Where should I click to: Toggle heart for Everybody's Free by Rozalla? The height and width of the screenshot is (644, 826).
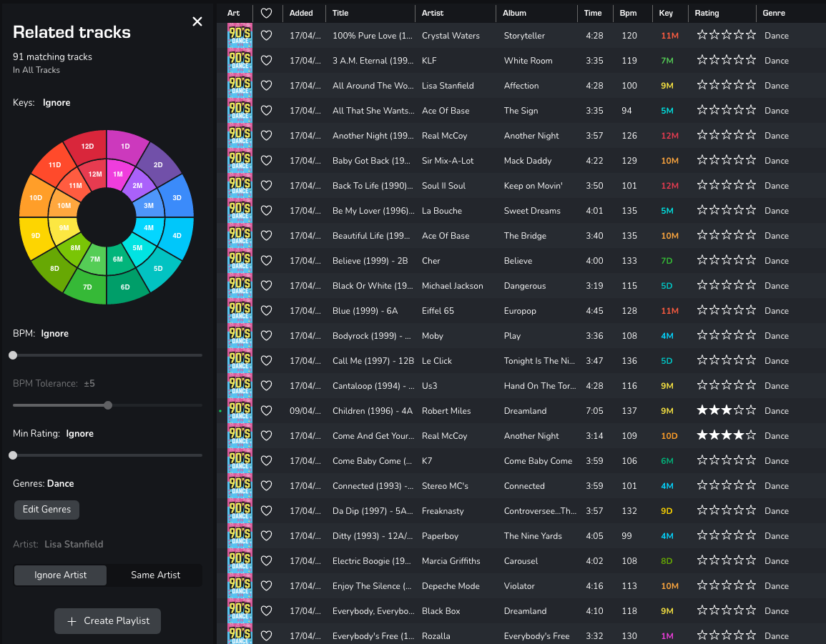(x=267, y=635)
